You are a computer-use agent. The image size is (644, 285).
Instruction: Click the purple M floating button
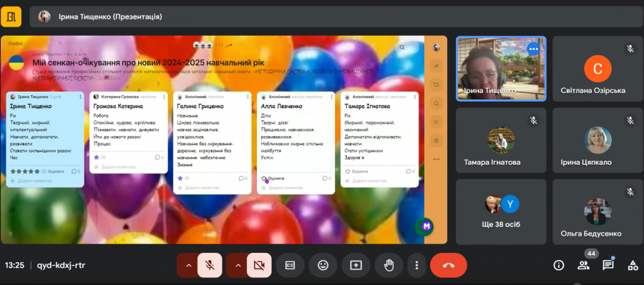[x=426, y=226]
